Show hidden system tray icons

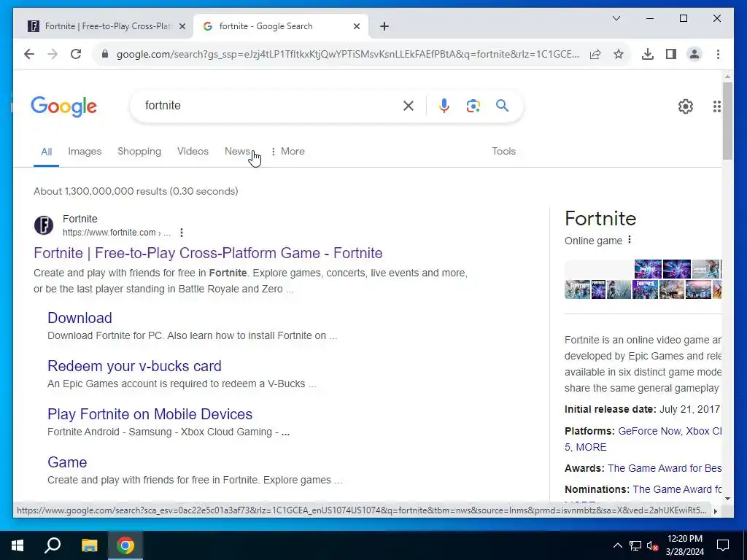tap(617, 545)
